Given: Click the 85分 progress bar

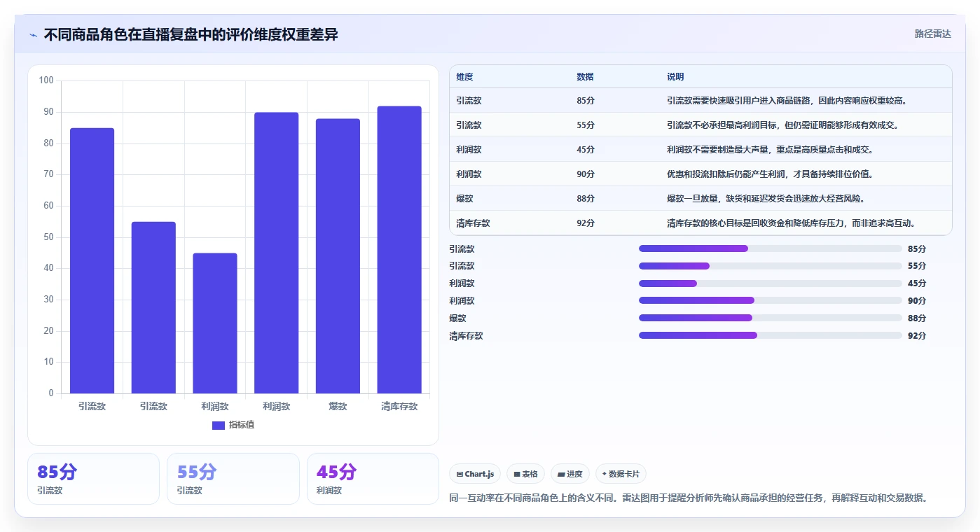Looking at the screenshot, I should 771,248.
